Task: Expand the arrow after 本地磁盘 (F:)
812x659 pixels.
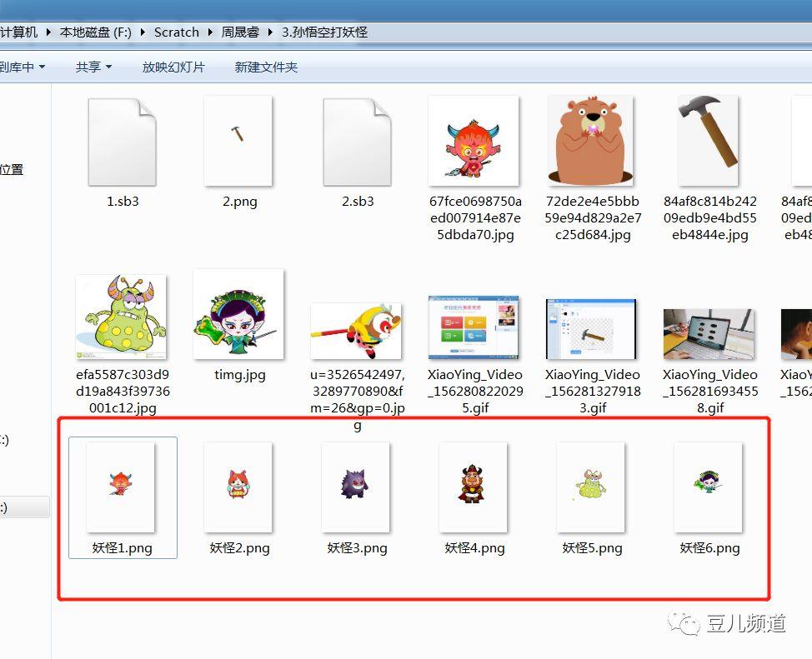Action: (143, 32)
